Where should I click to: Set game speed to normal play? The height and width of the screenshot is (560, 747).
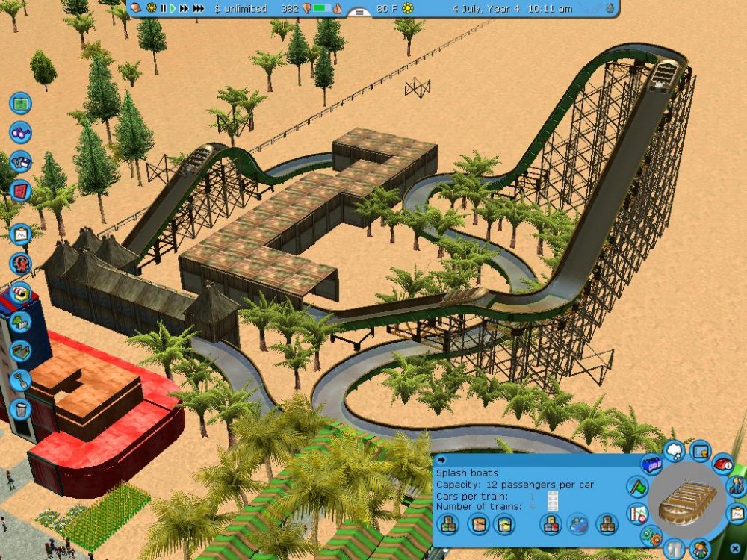[173, 9]
